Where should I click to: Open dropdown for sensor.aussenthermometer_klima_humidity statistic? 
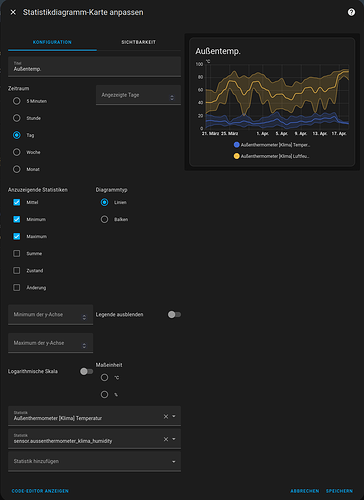point(174,439)
